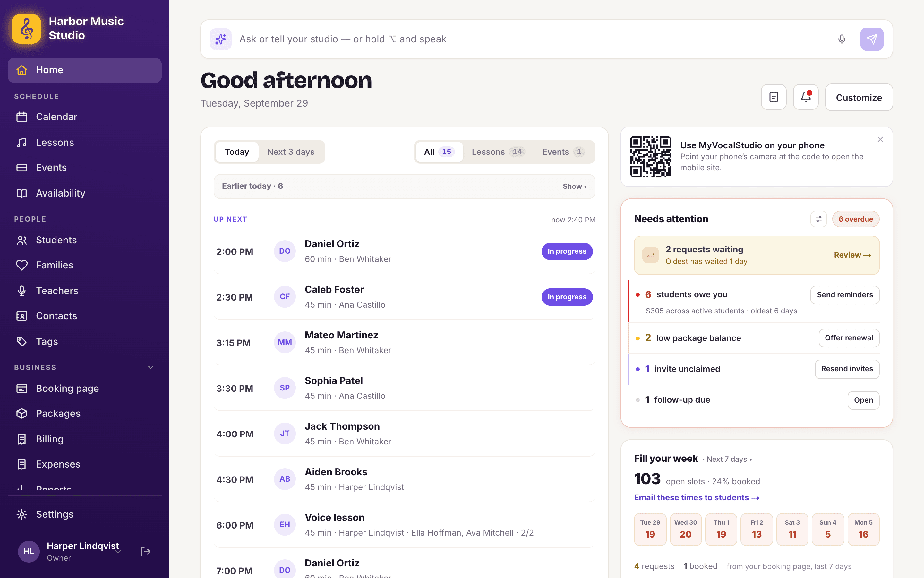Click the Harbor Music Studio treble clef logo
Screen dimensions: 924x578
tap(26, 29)
